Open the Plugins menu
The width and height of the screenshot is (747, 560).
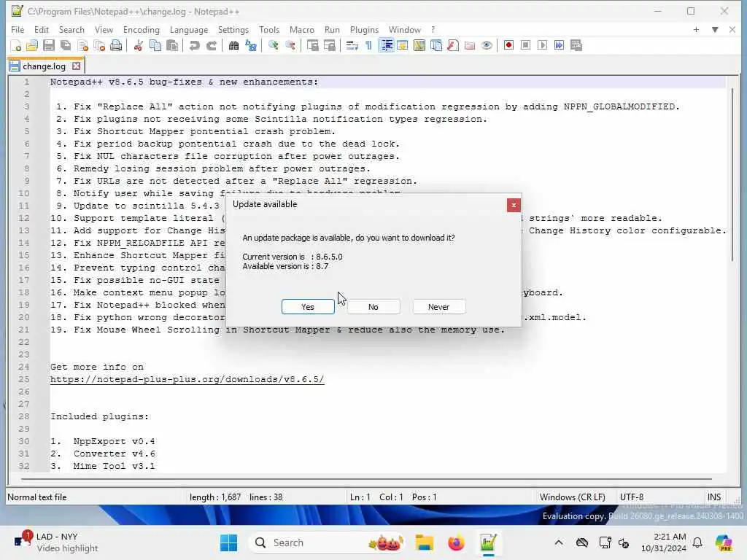[364, 29]
